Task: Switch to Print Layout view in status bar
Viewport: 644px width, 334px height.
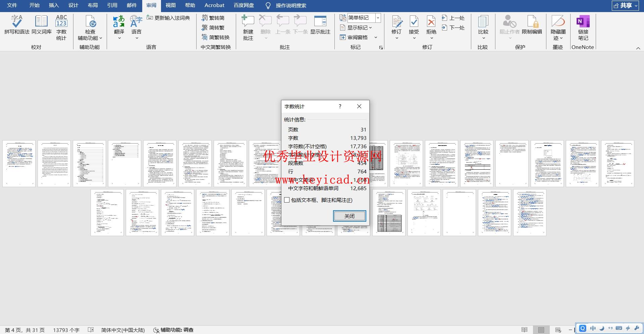Action: [541, 330]
